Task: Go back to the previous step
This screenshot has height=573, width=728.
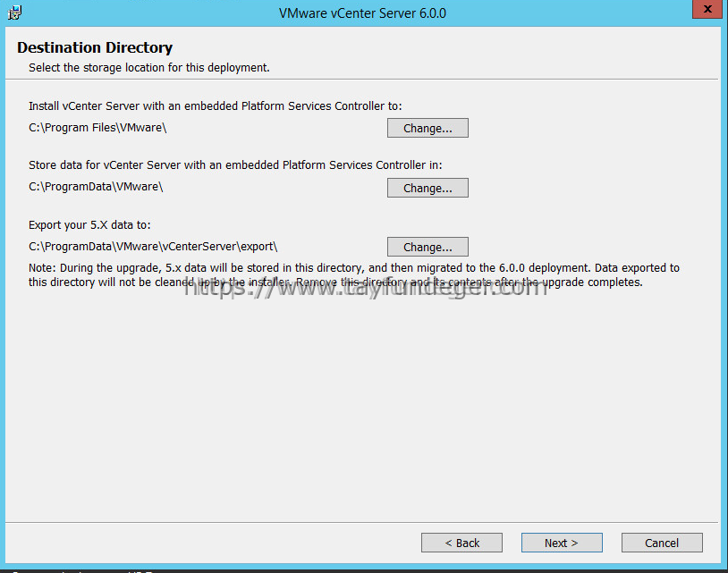Action: point(461,543)
